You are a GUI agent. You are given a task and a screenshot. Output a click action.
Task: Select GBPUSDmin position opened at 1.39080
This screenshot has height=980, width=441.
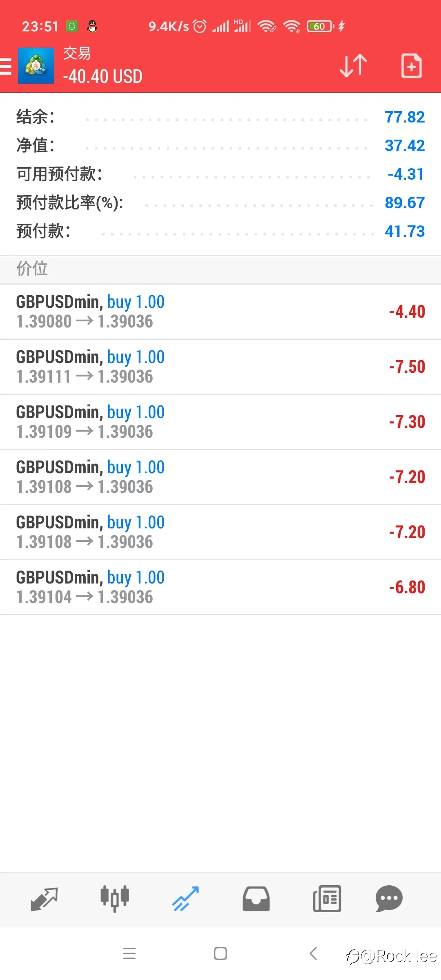[220, 312]
